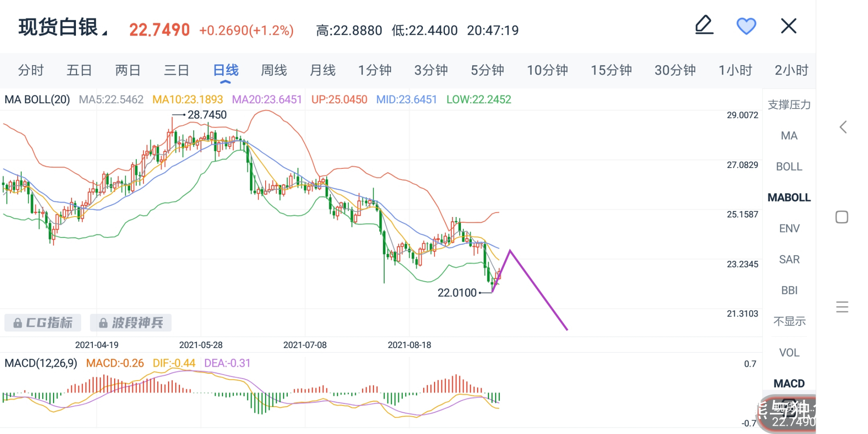Screen dimensions: 868x434
Task: Select the VOL sub-indicator
Action: [789, 352]
